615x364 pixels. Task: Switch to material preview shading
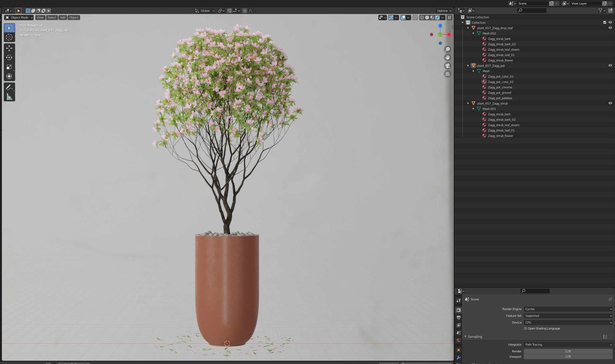click(432, 18)
